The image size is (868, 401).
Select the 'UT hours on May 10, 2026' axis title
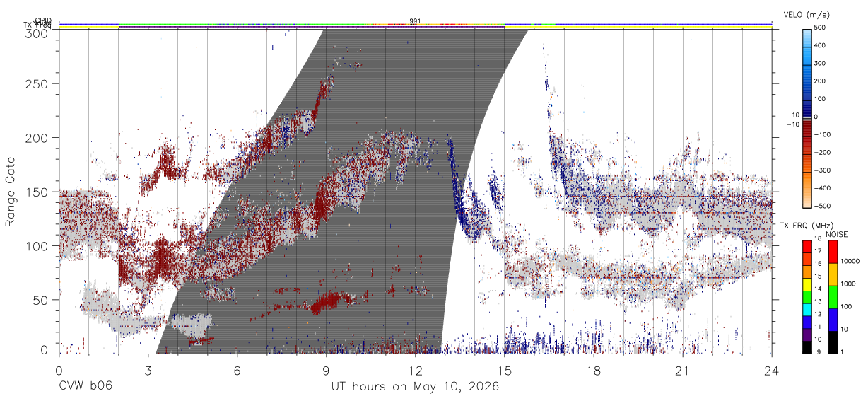(x=415, y=387)
